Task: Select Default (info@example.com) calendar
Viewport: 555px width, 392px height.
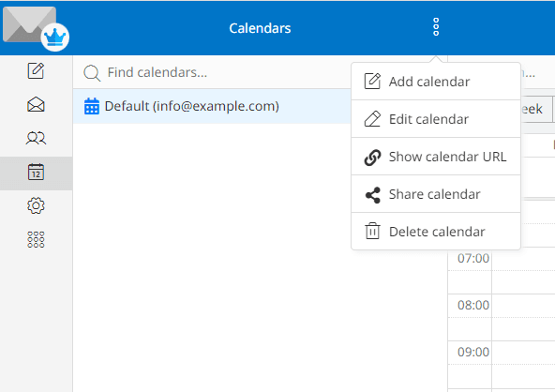Action: click(213, 106)
